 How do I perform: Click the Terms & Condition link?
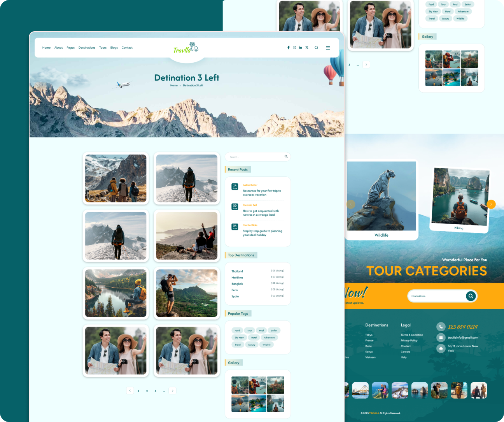[x=411, y=335]
